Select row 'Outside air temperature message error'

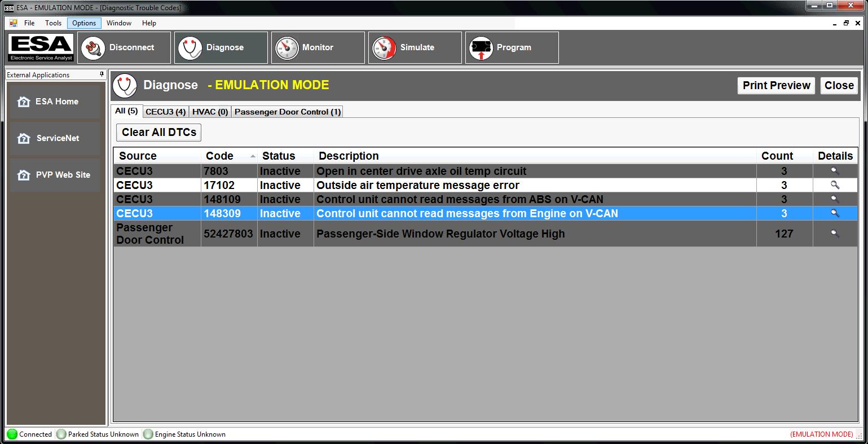pos(486,185)
